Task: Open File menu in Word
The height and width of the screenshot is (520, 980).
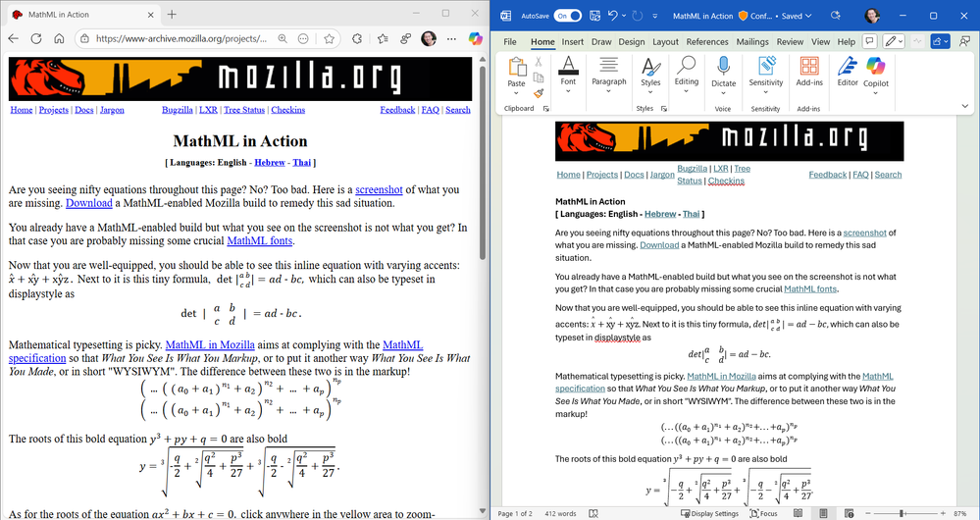Action: (x=510, y=42)
